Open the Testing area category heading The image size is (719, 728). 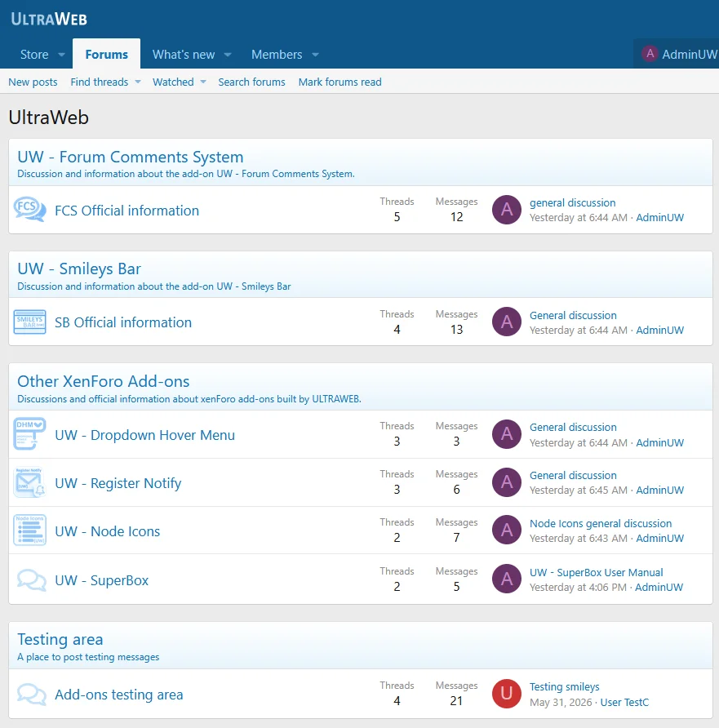(x=60, y=639)
